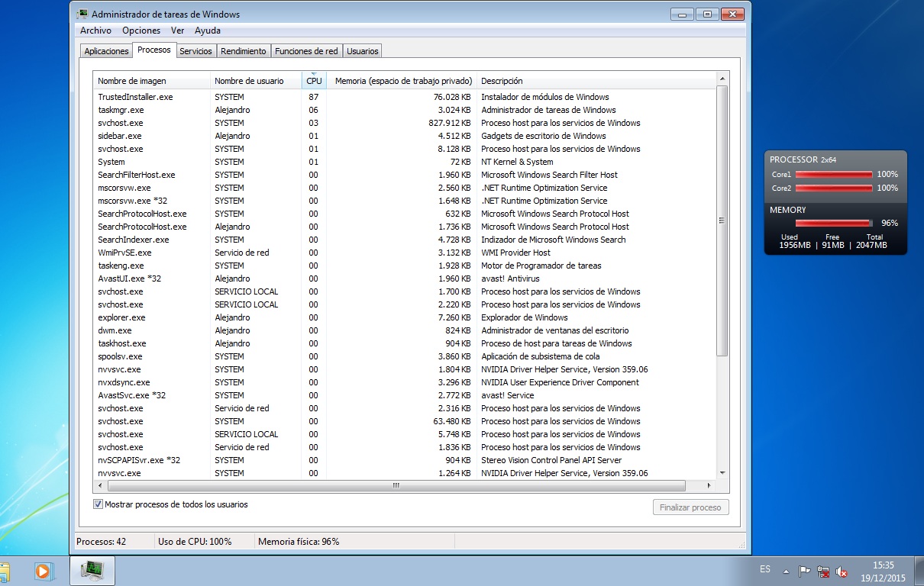This screenshot has width=924, height=586.
Task: Sort by Nombre de usuario column
Action: [255, 81]
